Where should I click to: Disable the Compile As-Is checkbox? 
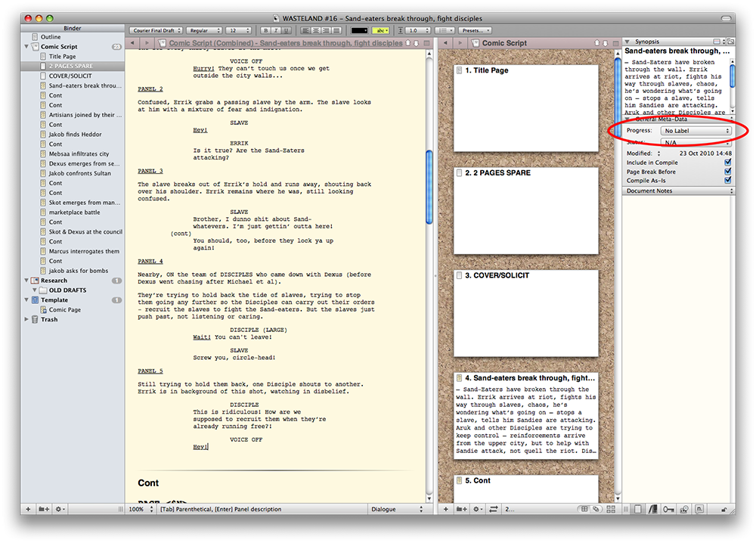point(727,181)
